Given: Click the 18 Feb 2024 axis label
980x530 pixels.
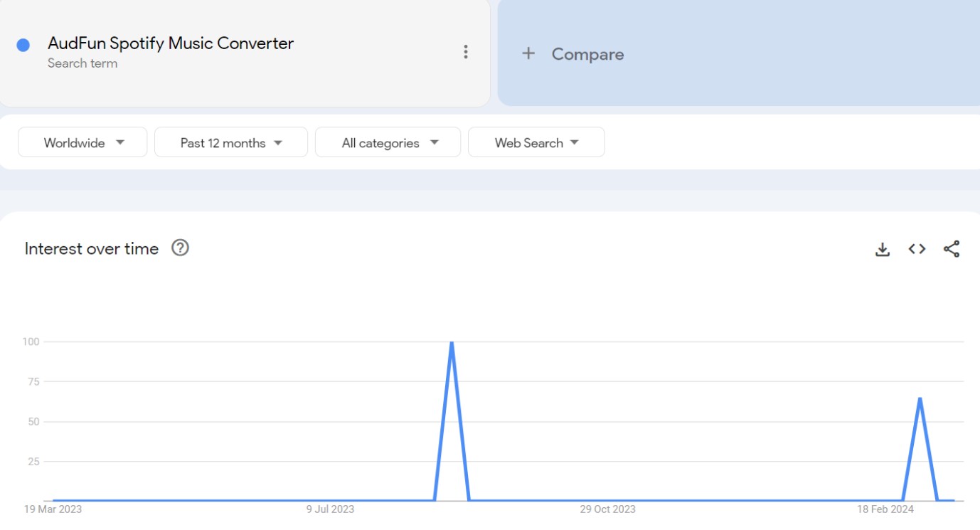Looking at the screenshot, I should (885, 509).
